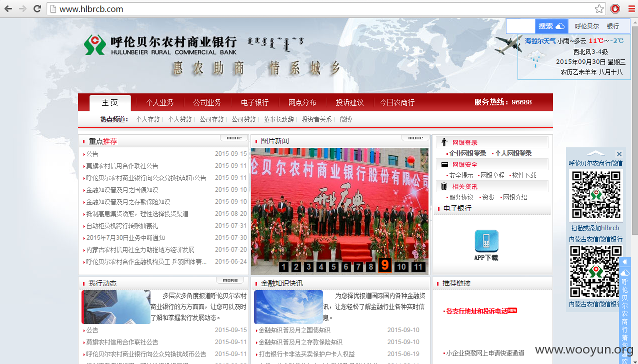Click the browser back arrow
This screenshot has width=638, height=364.
pos(8,8)
